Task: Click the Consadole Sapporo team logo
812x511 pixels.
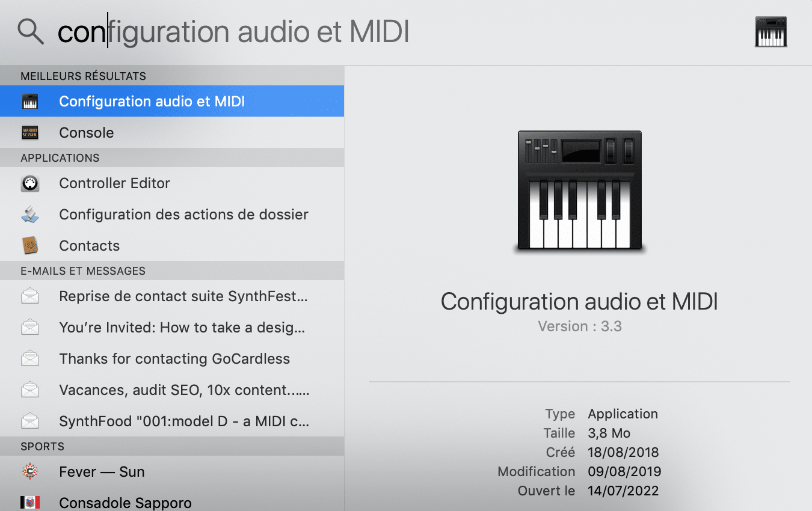Action: (x=30, y=503)
